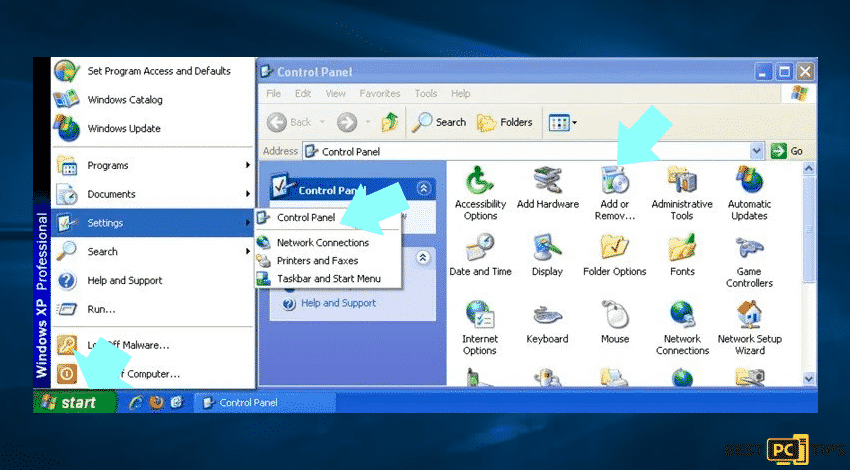This screenshot has width=850, height=470.
Task: Open Add or Remove Programs icon
Action: pos(615,193)
